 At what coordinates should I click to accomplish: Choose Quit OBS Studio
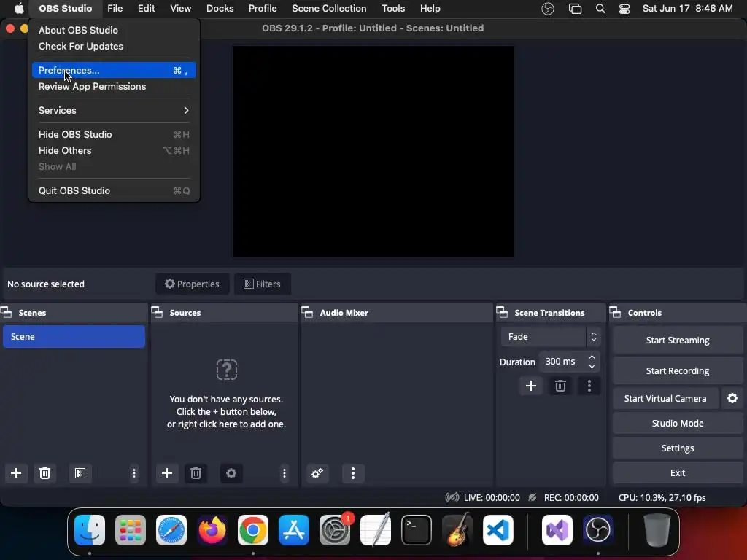pyautogui.click(x=114, y=190)
